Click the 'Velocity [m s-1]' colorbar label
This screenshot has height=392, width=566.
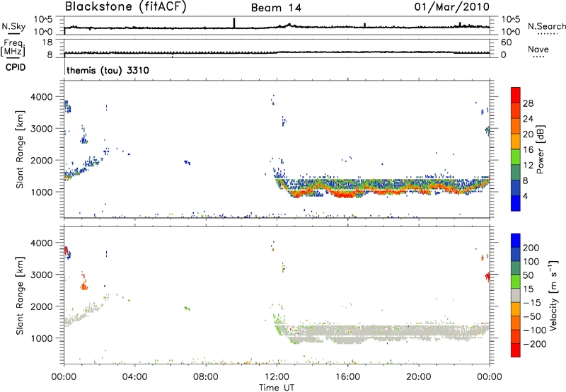click(553, 295)
